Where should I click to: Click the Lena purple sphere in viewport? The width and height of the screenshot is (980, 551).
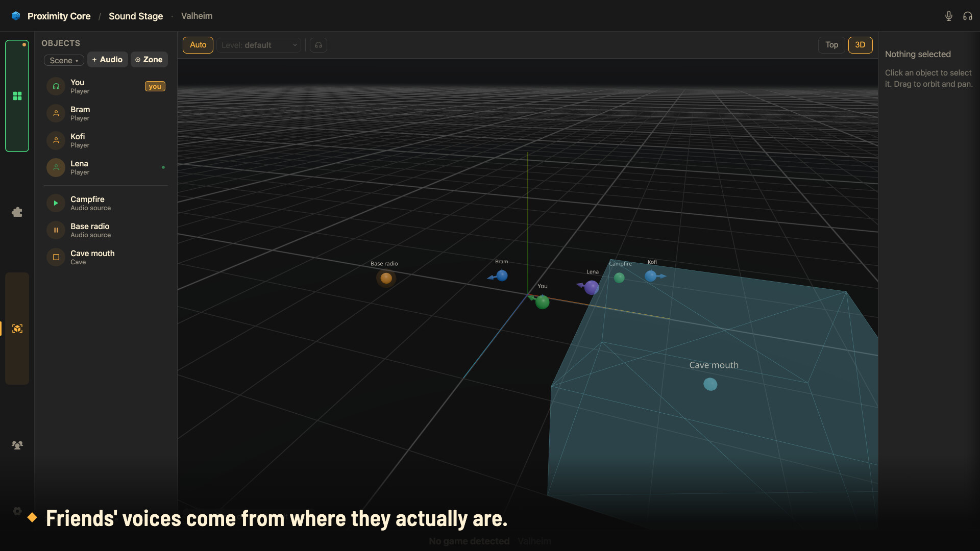(592, 288)
